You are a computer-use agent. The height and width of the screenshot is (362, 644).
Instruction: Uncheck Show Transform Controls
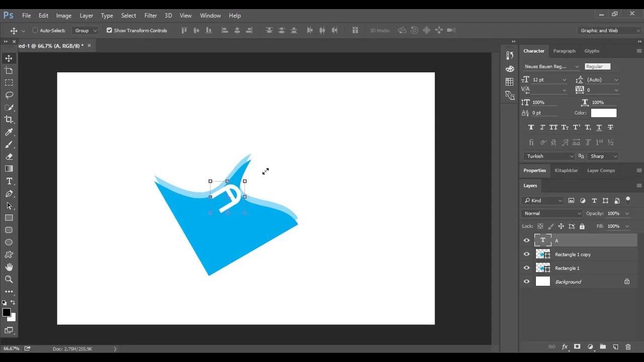(109, 31)
